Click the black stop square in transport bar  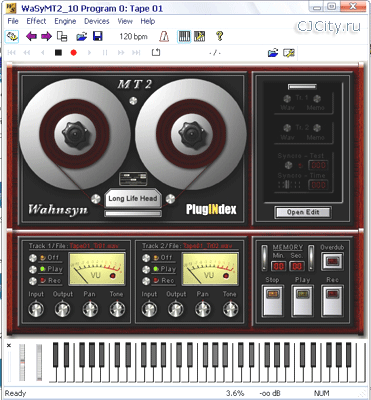(58, 52)
